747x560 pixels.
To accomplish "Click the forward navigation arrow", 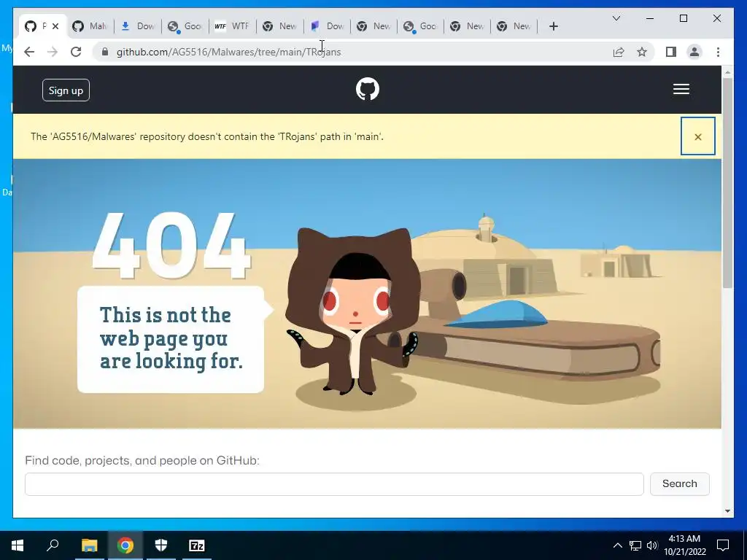I will coord(53,52).
